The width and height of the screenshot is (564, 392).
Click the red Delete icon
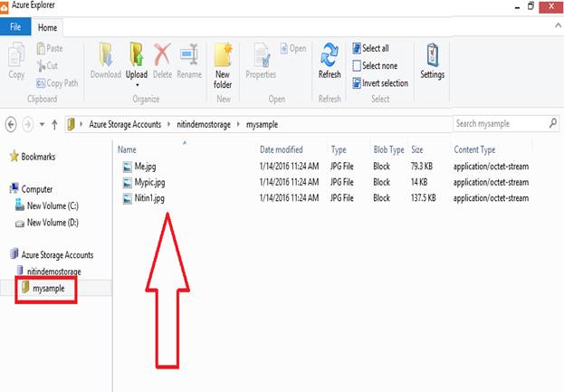pos(162,54)
